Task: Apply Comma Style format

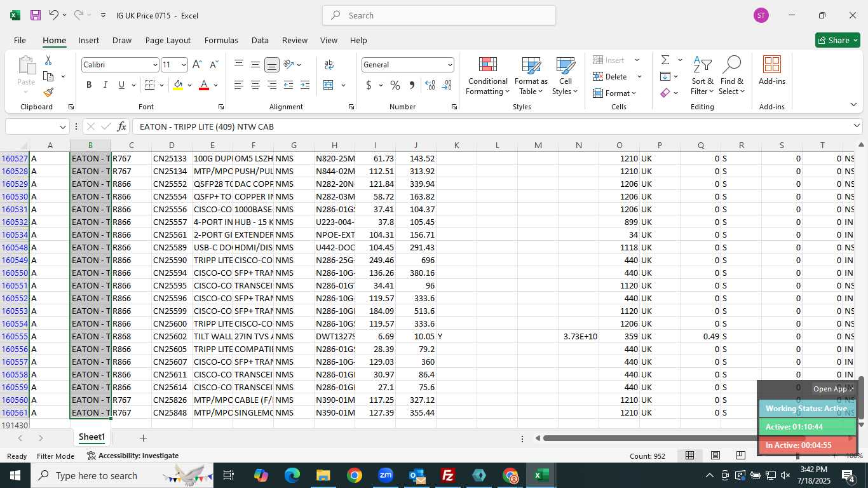Action: [412, 85]
